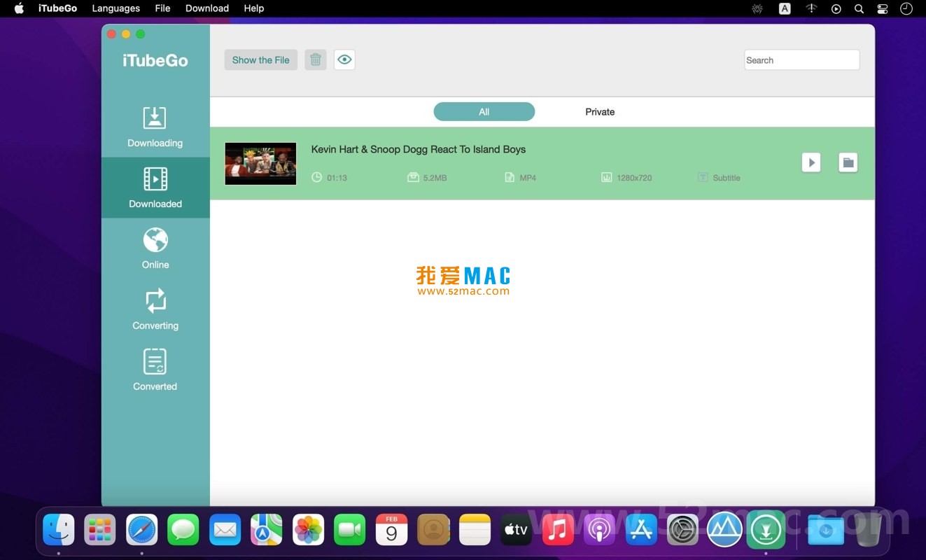Open the Download menu
Screen dimensions: 926x560
tap(206, 8)
